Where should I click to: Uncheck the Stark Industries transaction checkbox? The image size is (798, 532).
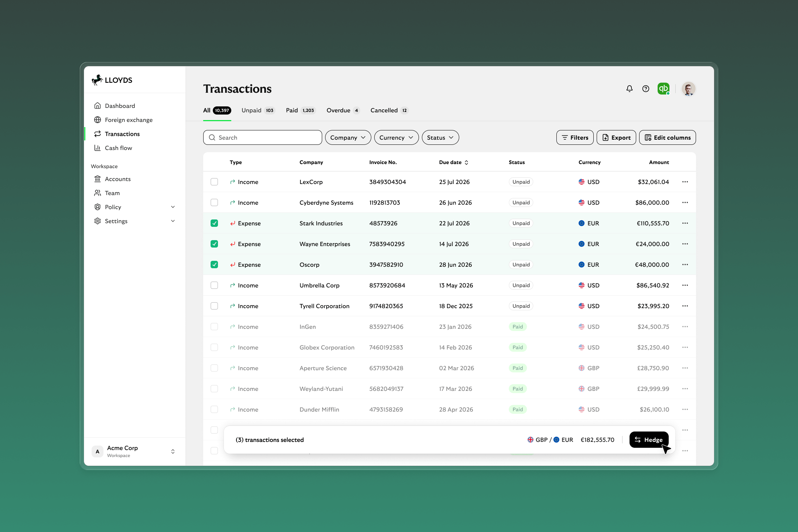pyautogui.click(x=214, y=223)
